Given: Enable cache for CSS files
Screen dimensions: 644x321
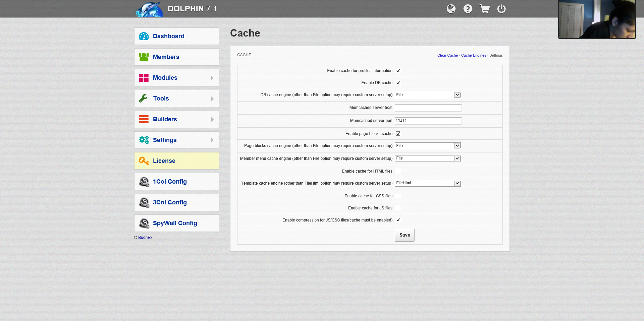Looking at the screenshot, I should click(x=398, y=196).
